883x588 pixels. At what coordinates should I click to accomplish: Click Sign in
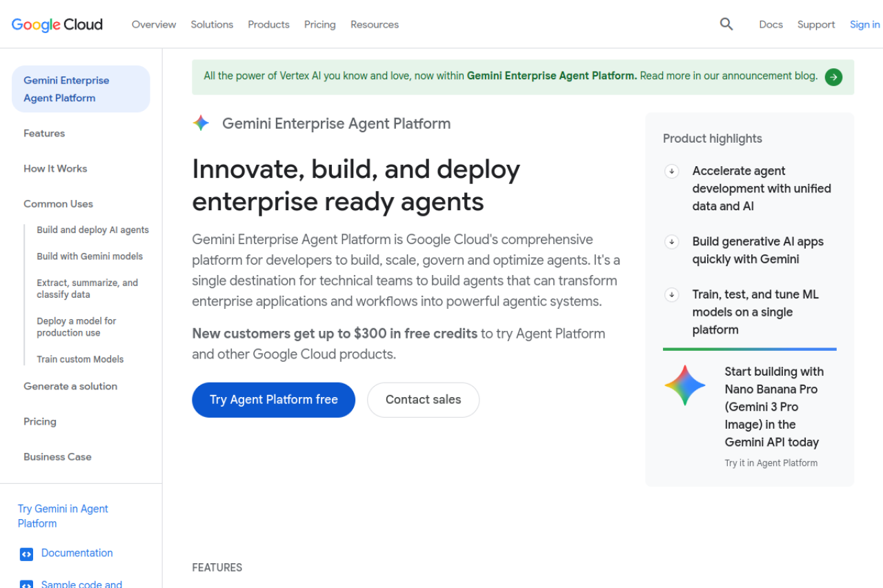[x=864, y=24]
